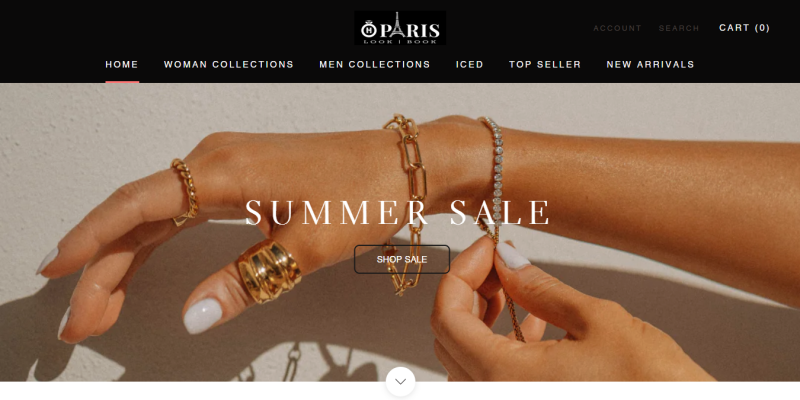Open the Men Collections menu
This screenshot has width=800, height=400.
point(375,64)
